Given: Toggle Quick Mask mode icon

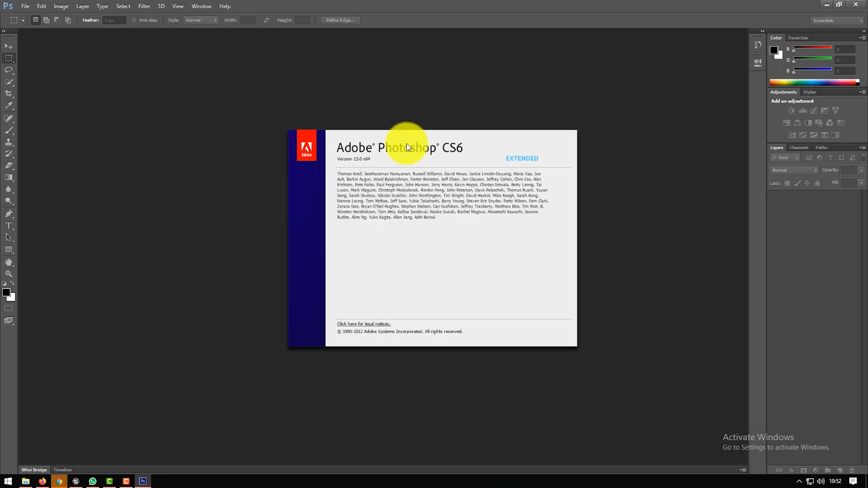Looking at the screenshot, I should pos(9,308).
